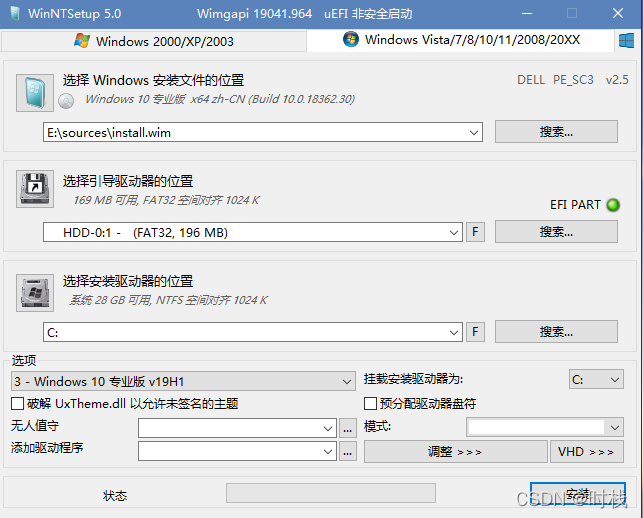Click 搜索 button for install files location
This screenshot has width=643, height=518.
tap(556, 132)
